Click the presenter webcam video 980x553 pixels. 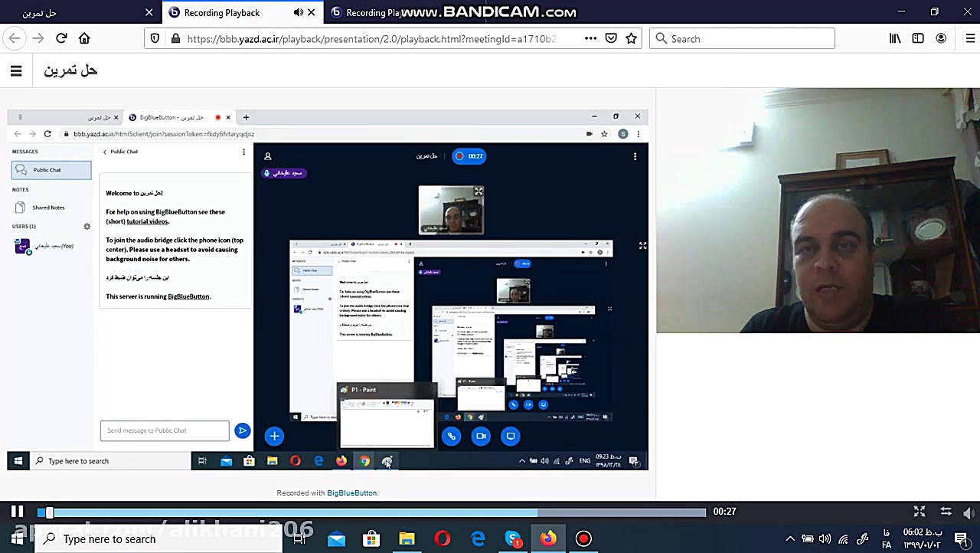pos(818,211)
